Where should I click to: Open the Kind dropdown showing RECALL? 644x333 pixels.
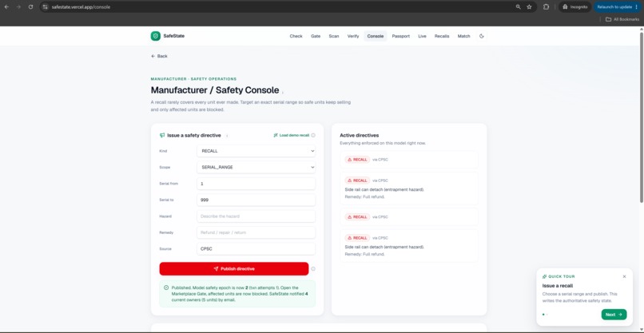pyautogui.click(x=256, y=151)
